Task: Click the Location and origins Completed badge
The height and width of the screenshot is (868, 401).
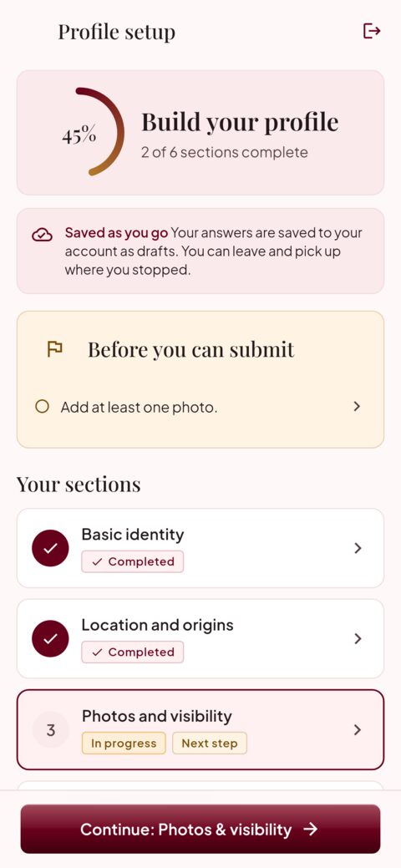Action: (133, 652)
